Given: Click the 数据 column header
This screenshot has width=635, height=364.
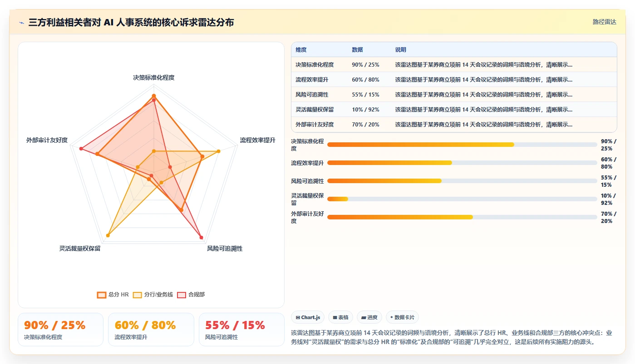Looking at the screenshot, I should 357,50.
